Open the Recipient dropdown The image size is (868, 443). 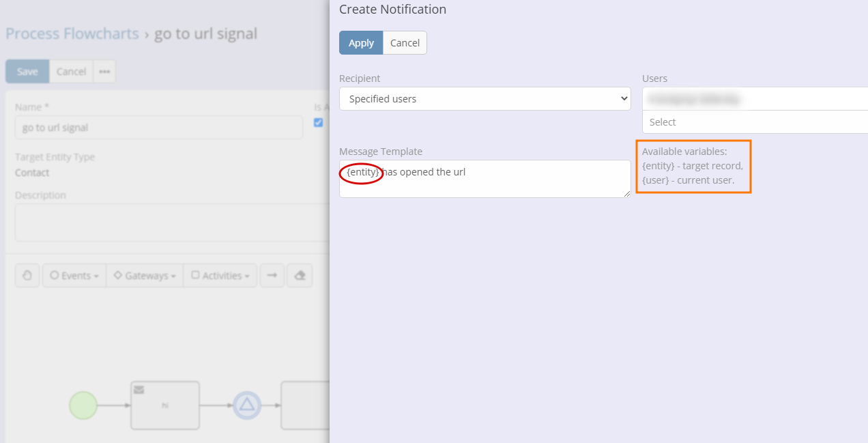coord(484,99)
